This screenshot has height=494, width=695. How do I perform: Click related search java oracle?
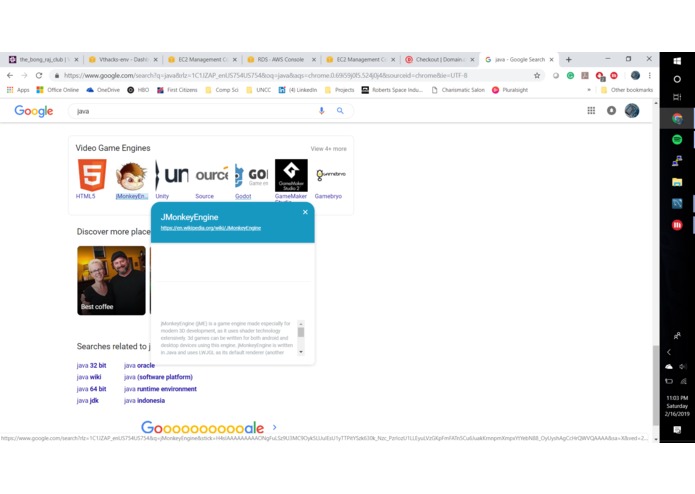click(x=139, y=366)
